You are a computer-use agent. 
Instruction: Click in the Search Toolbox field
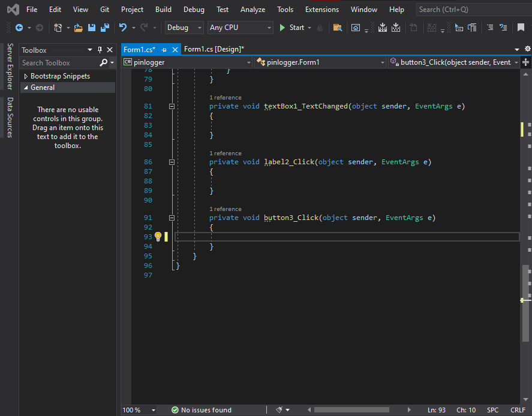pos(59,63)
